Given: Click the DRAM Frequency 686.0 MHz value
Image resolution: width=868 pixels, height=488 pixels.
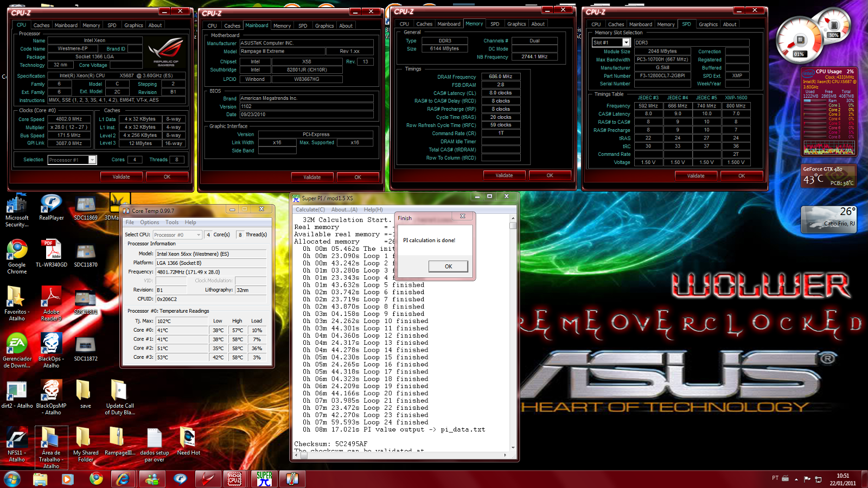Looking at the screenshot, I should pyautogui.click(x=501, y=77).
